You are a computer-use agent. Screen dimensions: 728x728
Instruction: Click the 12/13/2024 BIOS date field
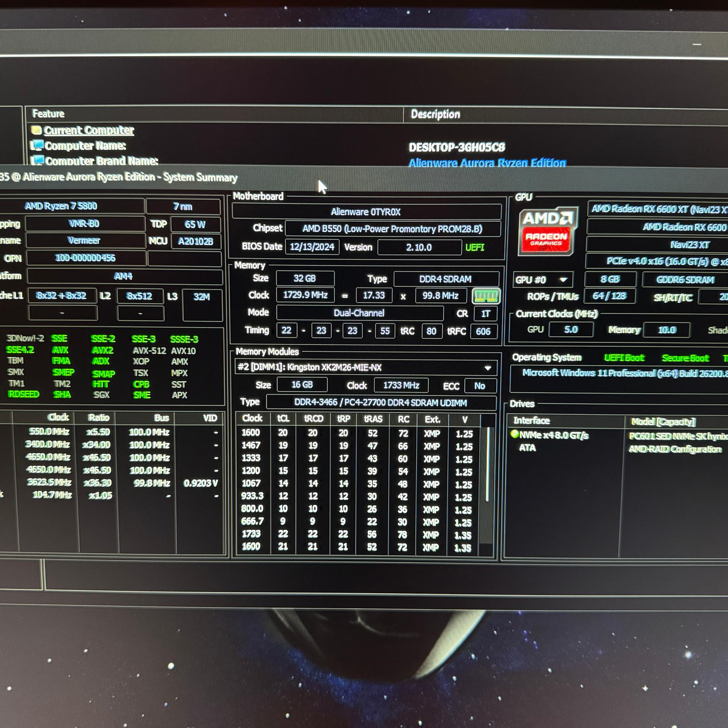click(x=312, y=247)
